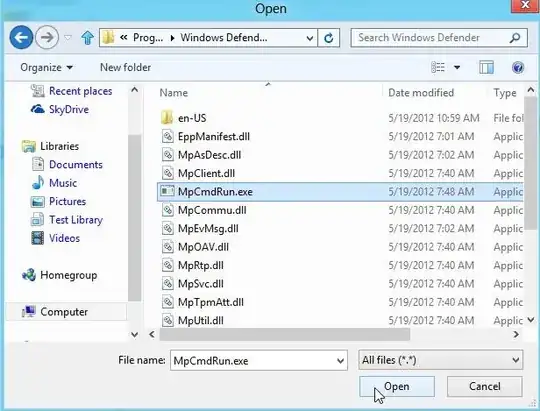Select MpCommu.dll file
Viewport: 540px width, 411px height.
[x=340, y=210]
